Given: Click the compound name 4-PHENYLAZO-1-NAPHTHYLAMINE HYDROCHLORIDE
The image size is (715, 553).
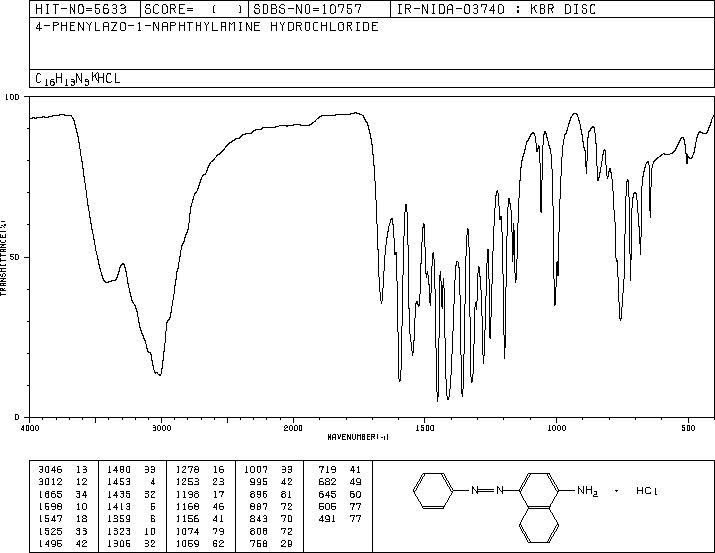Looking at the screenshot, I should tap(207, 26).
